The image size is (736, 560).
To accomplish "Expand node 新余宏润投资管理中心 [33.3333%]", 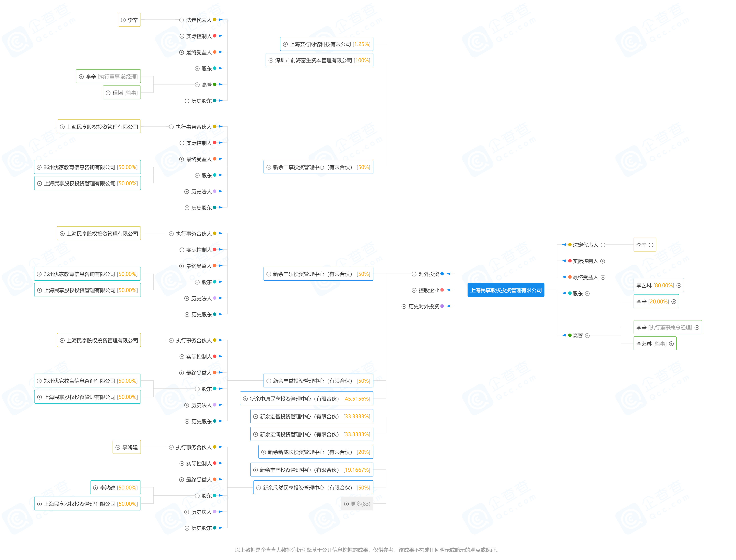I will [256, 434].
